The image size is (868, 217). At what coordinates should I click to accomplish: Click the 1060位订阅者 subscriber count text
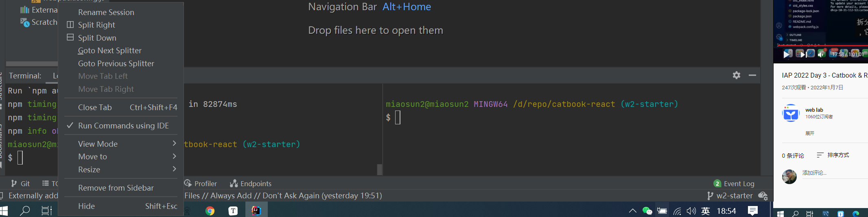pos(819,117)
